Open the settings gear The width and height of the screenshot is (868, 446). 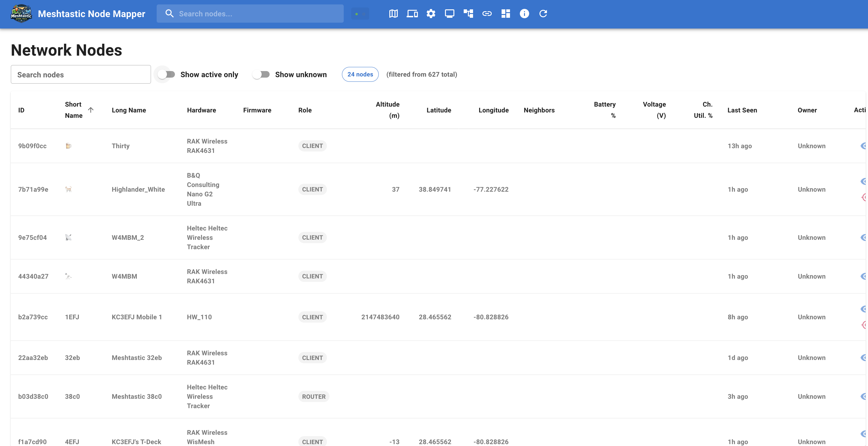pos(431,14)
